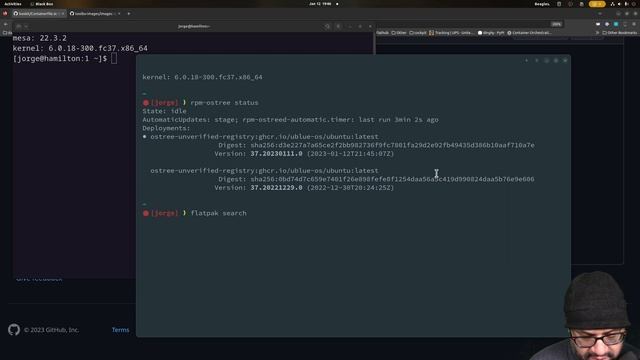Click version text 37.20230111.0
The height and width of the screenshot is (360, 640).
coord(276,154)
